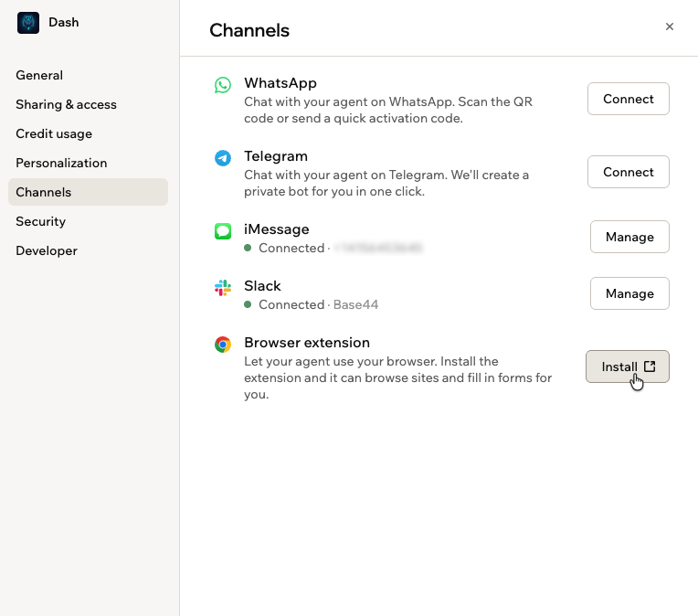The height and width of the screenshot is (616, 698).
Task: Click the green status dot for Slack
Action: point(248,304)
